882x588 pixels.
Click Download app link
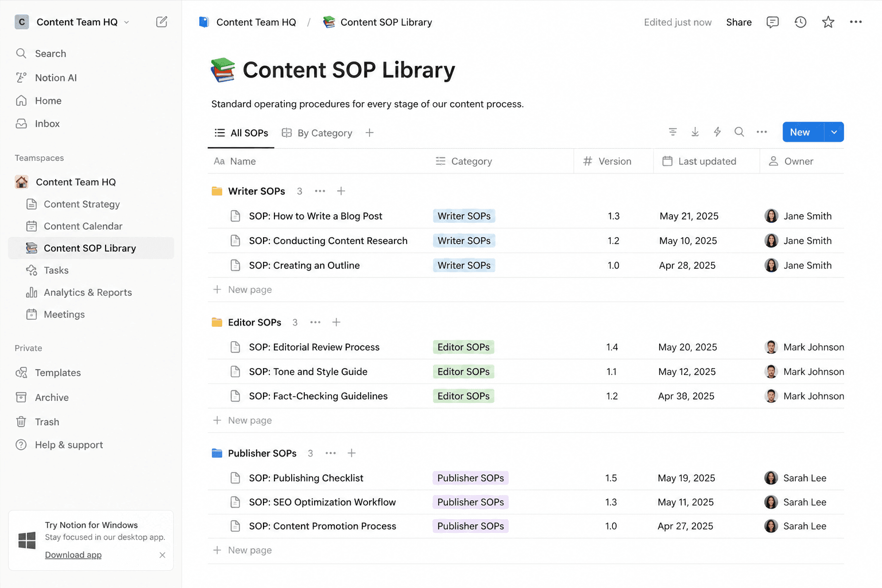point(73,555)
